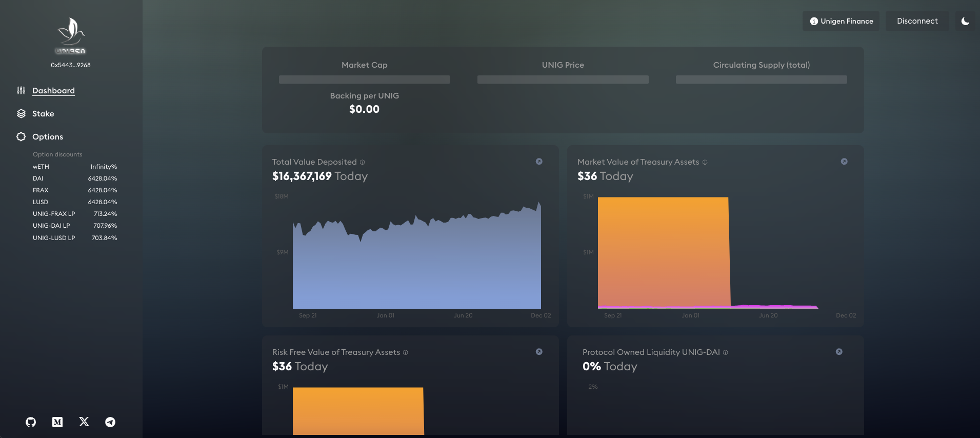Click the Options gear icon
Viewport: 980px width, 438px height.
pos(21,137)
